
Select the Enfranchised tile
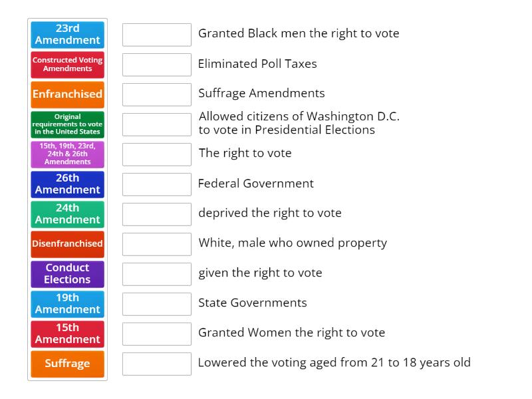coord(67,94)
